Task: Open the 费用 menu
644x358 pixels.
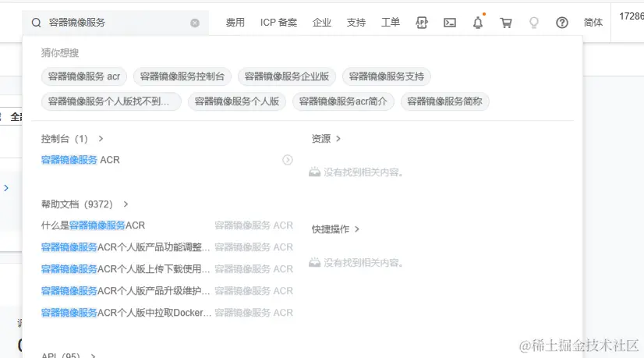Action: point(235,23)
